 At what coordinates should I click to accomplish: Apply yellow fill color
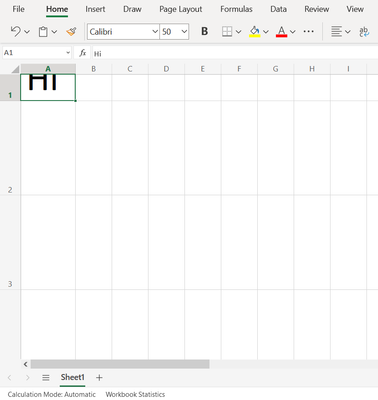tap(255, 32)
